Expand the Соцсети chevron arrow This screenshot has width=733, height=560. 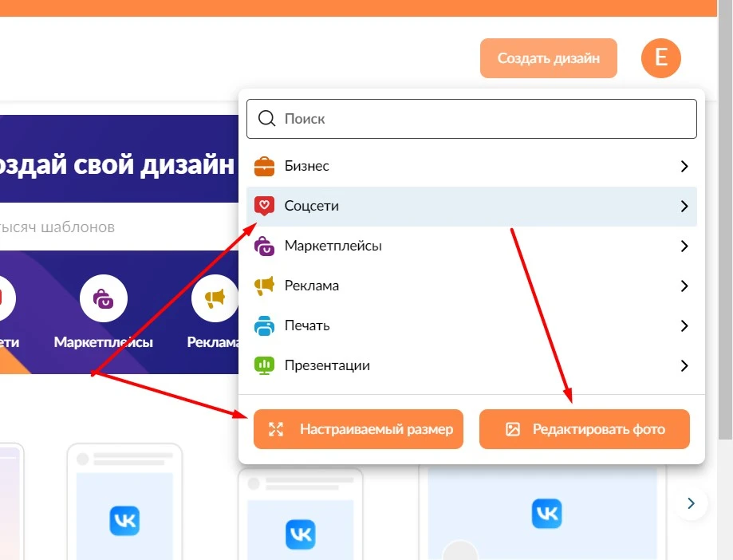684,206
